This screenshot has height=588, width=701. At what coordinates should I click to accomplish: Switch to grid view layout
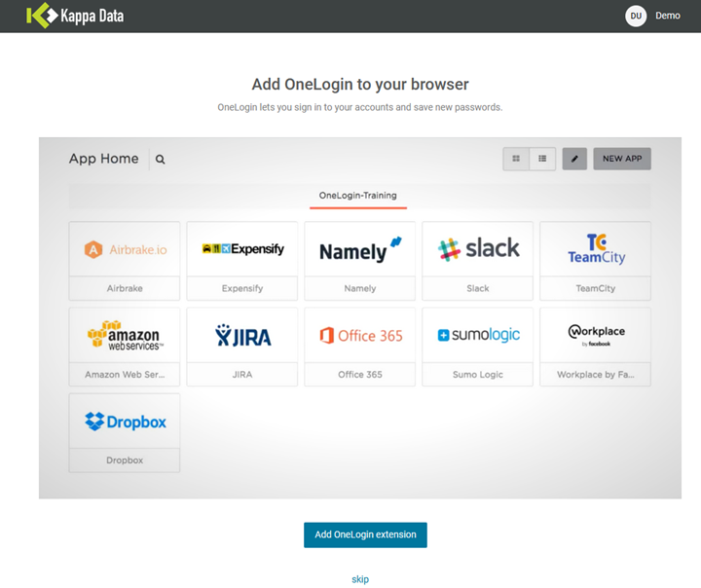pyautogui.click(x=516, y=159)
